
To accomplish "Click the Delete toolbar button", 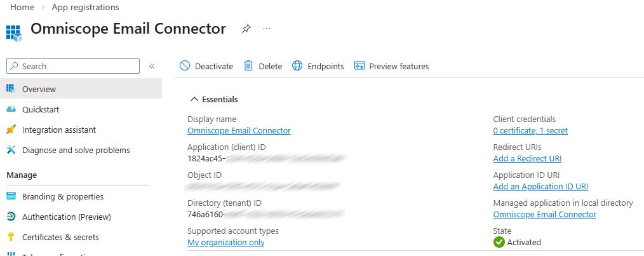I will (x=263, y=66).
